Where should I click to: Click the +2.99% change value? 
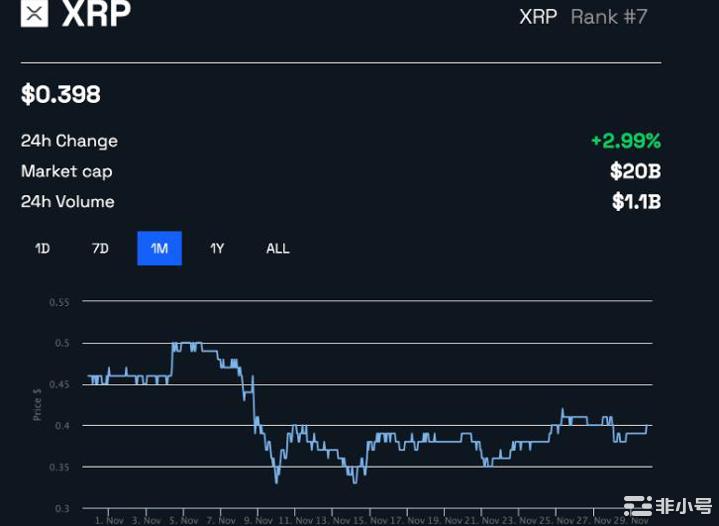coord(626,141)
